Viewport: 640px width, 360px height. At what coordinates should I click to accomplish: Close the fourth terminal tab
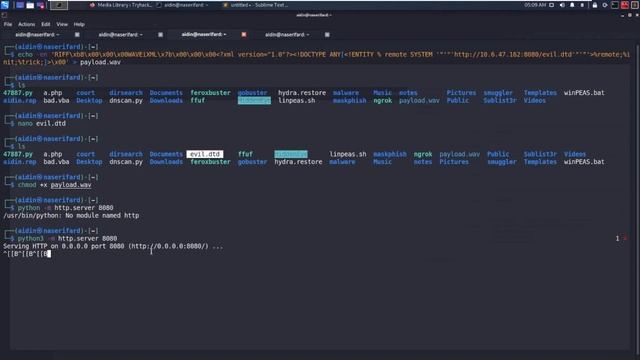click(327, 35)
